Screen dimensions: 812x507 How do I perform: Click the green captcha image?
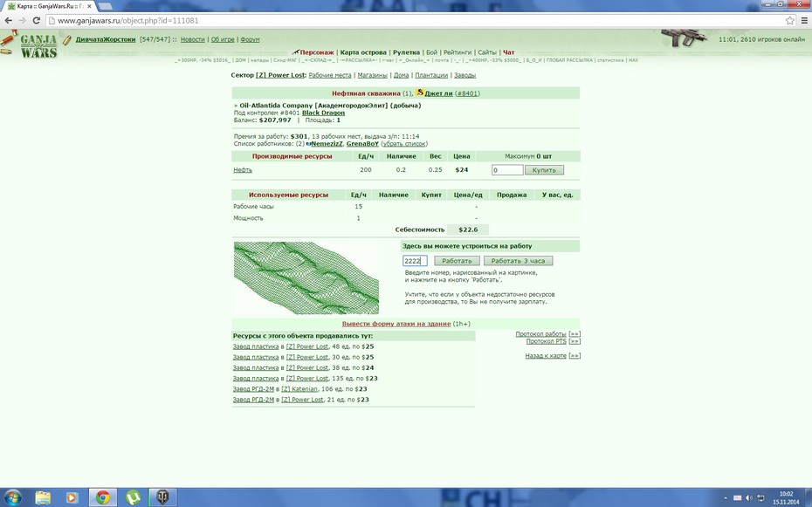click(306, 277)
